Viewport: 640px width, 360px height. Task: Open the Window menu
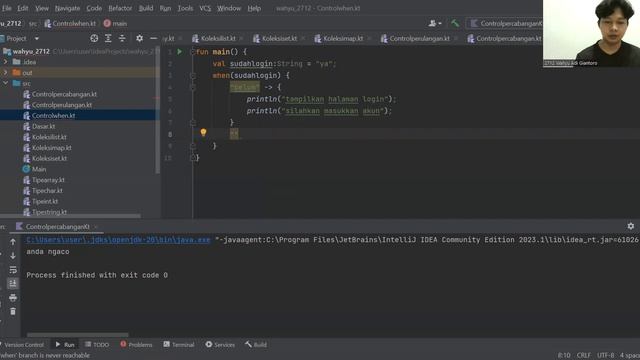pos(229,8)
